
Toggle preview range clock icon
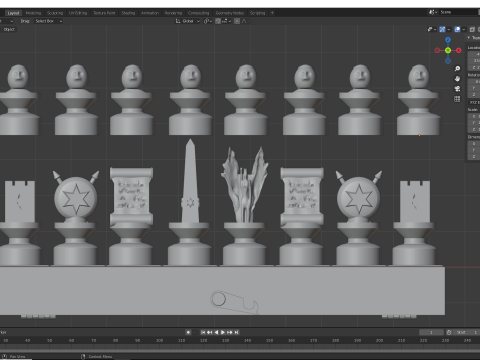(x=449, y=332)
